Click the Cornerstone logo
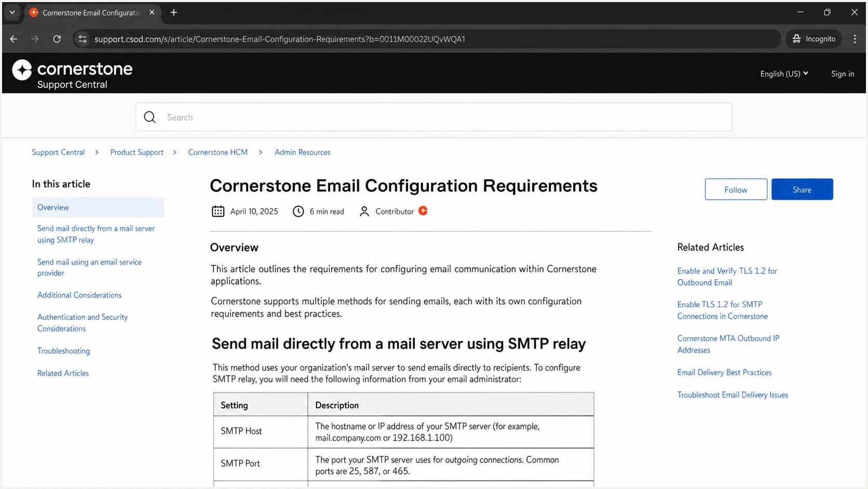 72,74
